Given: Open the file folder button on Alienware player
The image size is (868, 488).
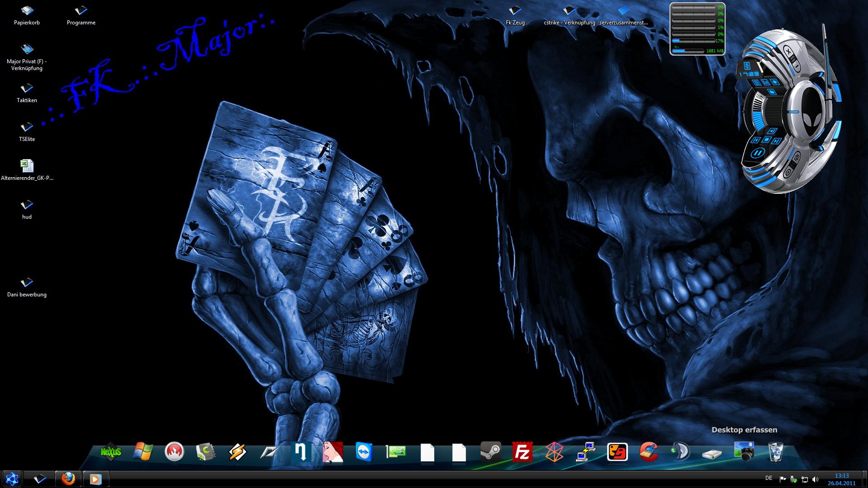Looking at the screenshot, I should point(771,92).
